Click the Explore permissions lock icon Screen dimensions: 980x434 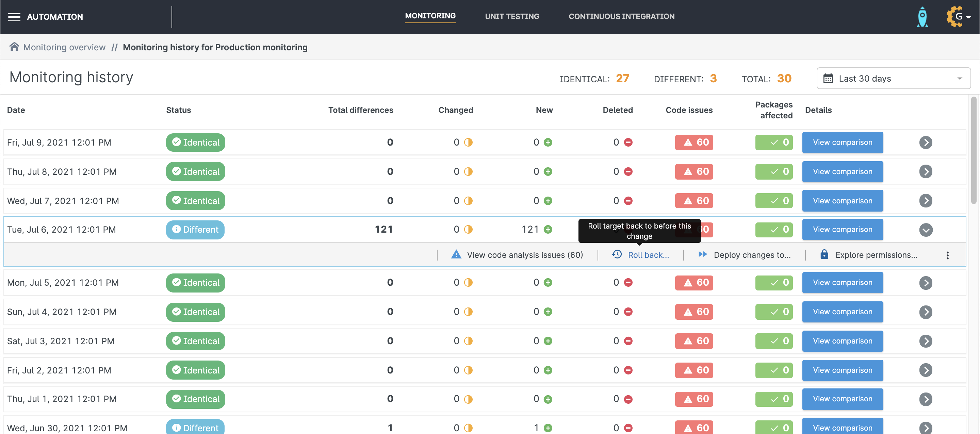tap(824, 254)
